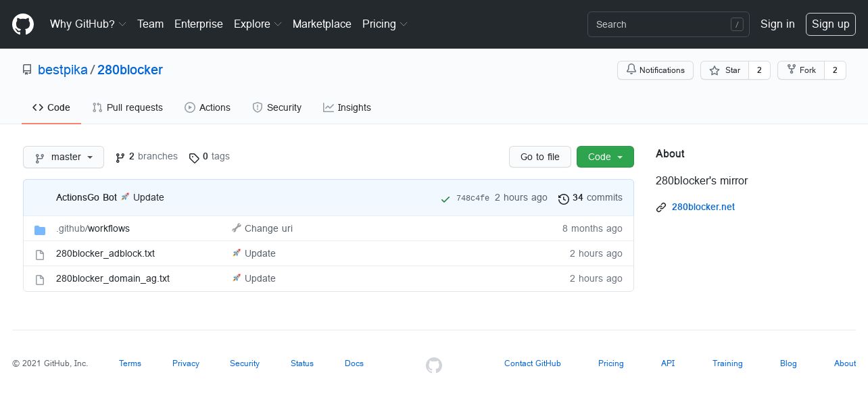Open footer About link

coord(845,363)
